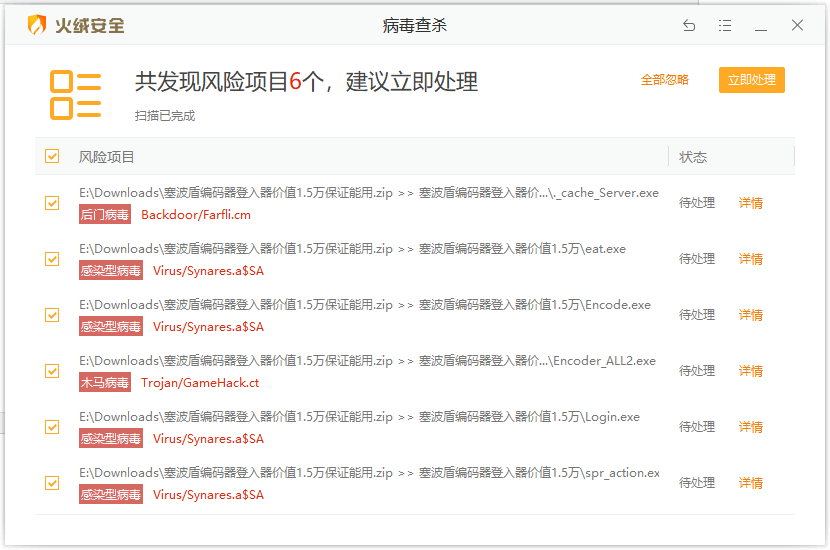This screenshot has height=550, width=830.
Task: Click the Login.exe file path
Action: coord(359,417)
